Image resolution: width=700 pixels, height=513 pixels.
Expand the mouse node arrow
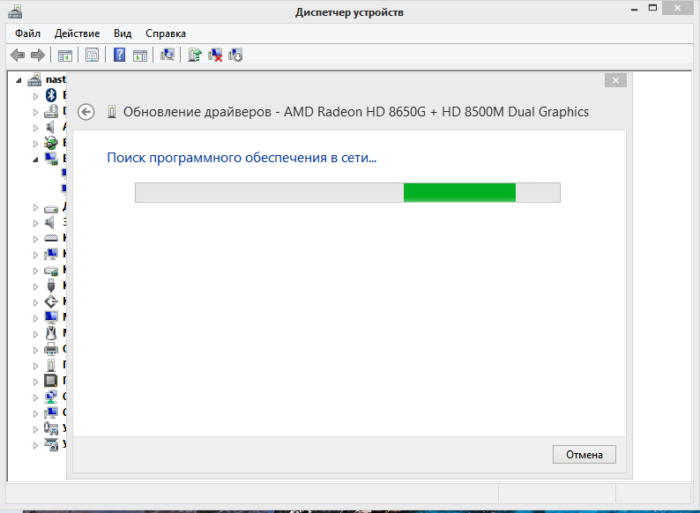pos(35,334)
